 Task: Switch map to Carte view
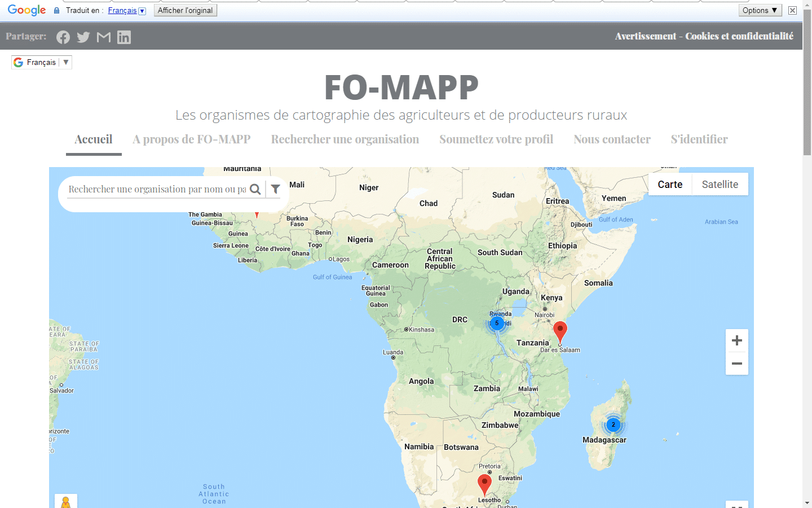[x=670, y=185]
